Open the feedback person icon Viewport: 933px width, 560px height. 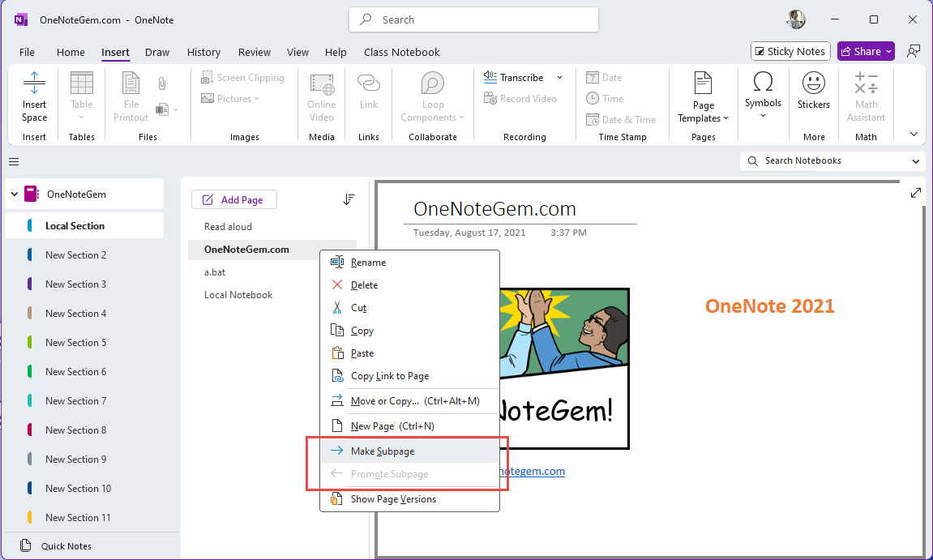pos(914,51)
